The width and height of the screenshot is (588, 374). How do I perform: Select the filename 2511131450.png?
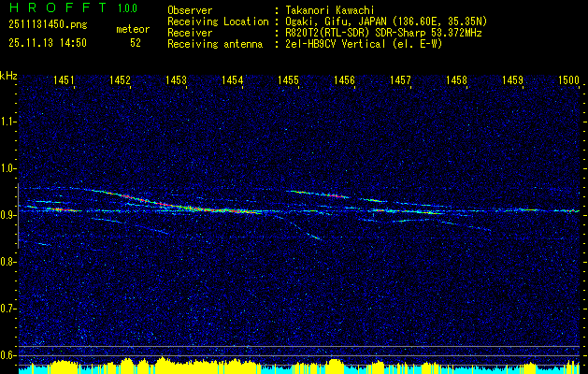(48, 25)
